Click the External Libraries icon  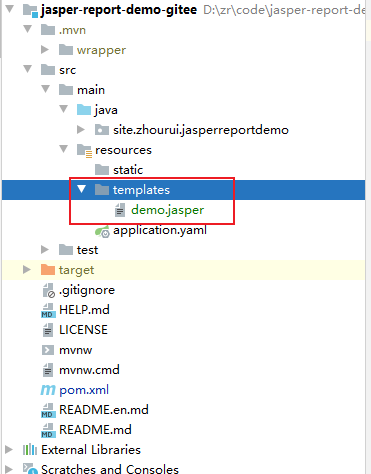30,450
